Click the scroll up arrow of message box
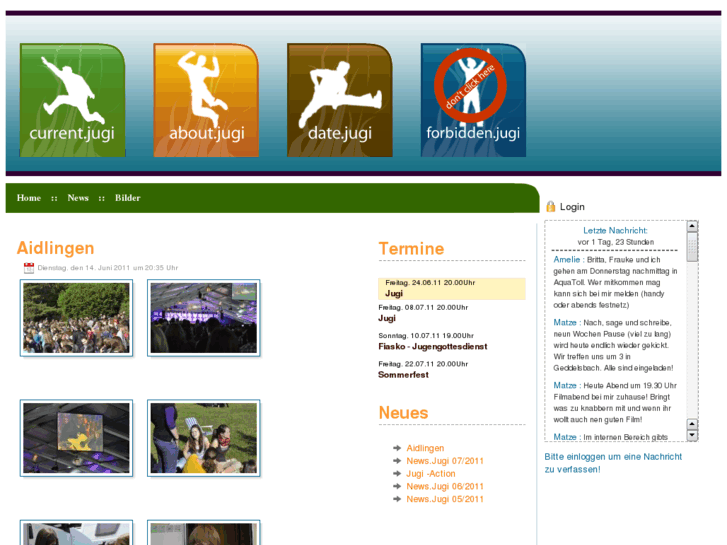The image size is (727, 545). [692, 226]
